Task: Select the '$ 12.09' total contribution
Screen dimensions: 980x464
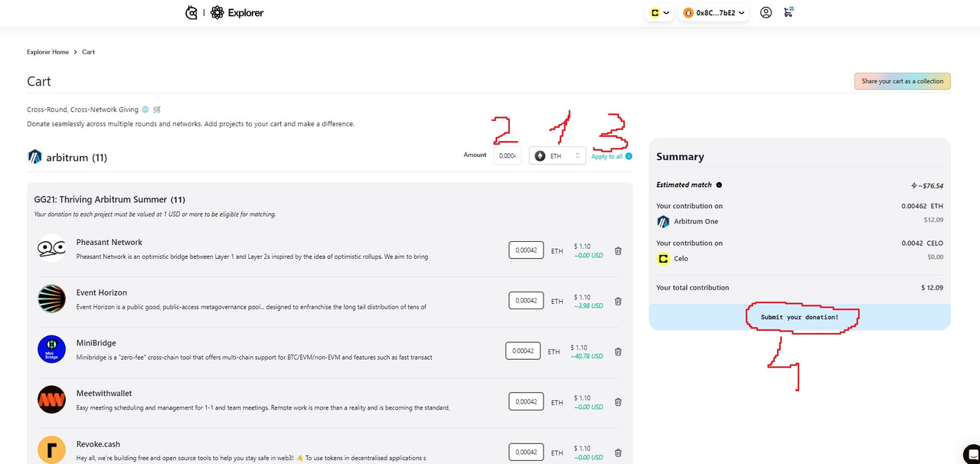Action: point(932,288)
